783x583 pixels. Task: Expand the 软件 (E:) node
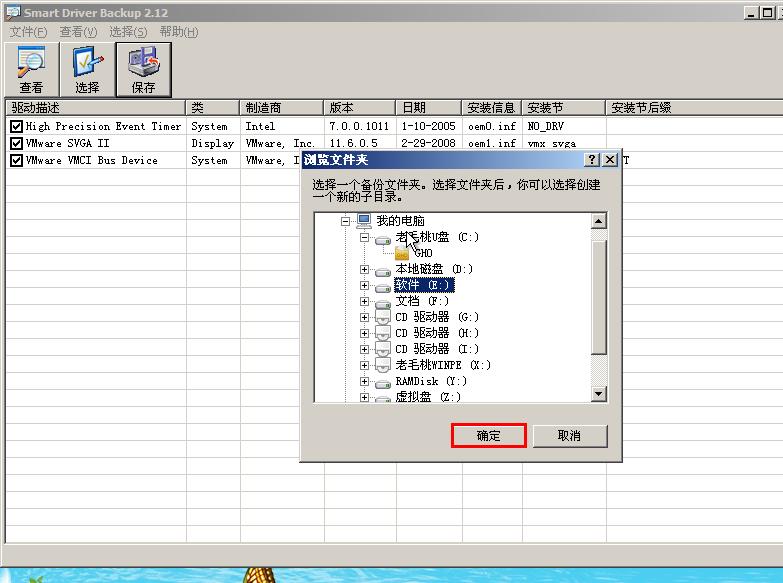point(365,286)
